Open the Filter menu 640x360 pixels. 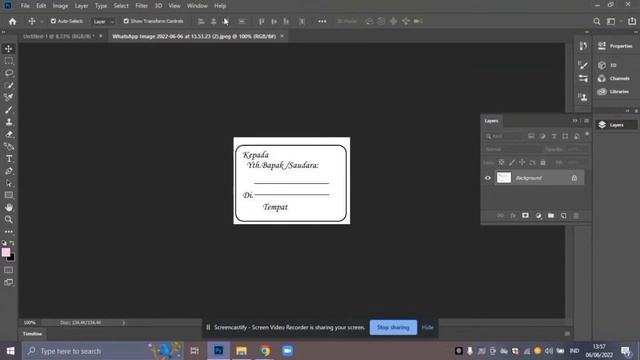pos(142,6)
